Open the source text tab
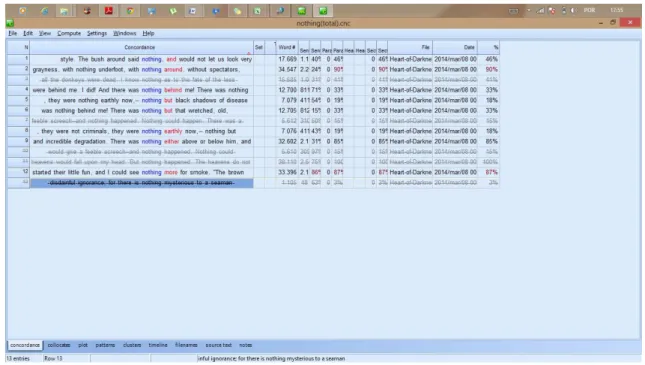The height and width of the screenshot is (365, 645). (x=218, y=345)
